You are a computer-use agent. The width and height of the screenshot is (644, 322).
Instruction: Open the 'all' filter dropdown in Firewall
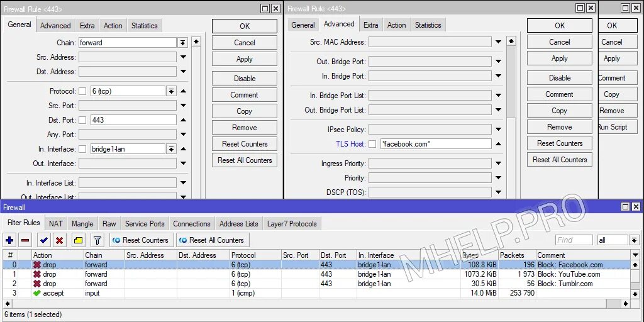(x=634, y=240)
